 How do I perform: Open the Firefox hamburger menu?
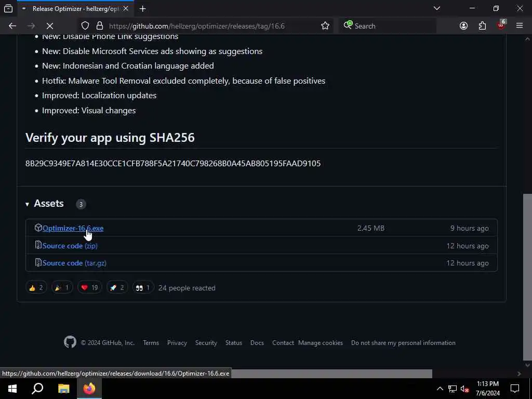[x=520, y=26]
